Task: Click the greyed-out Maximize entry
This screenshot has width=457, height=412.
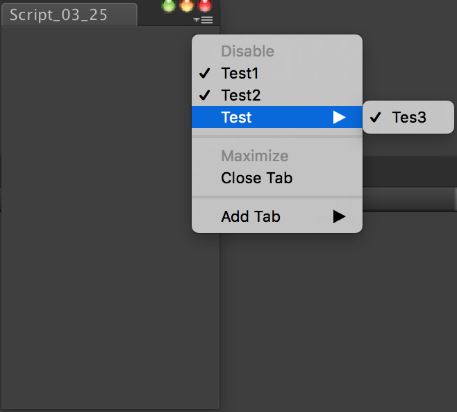Action: (x=255, y=156)
